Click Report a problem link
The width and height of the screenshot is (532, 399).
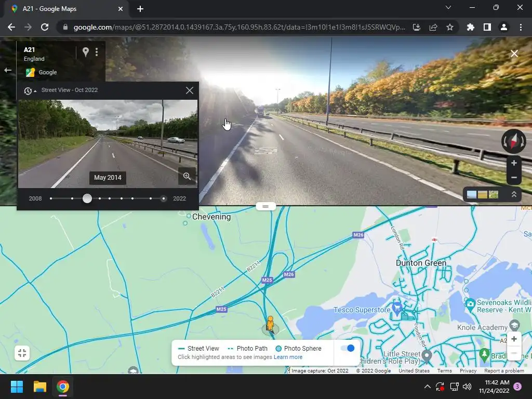[x=504, y=370]
